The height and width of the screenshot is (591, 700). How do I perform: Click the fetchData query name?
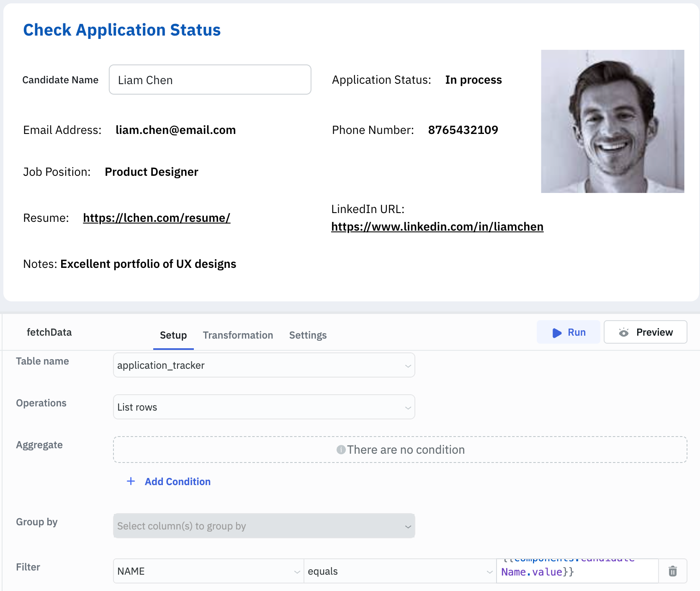click(x=49, y=332)
